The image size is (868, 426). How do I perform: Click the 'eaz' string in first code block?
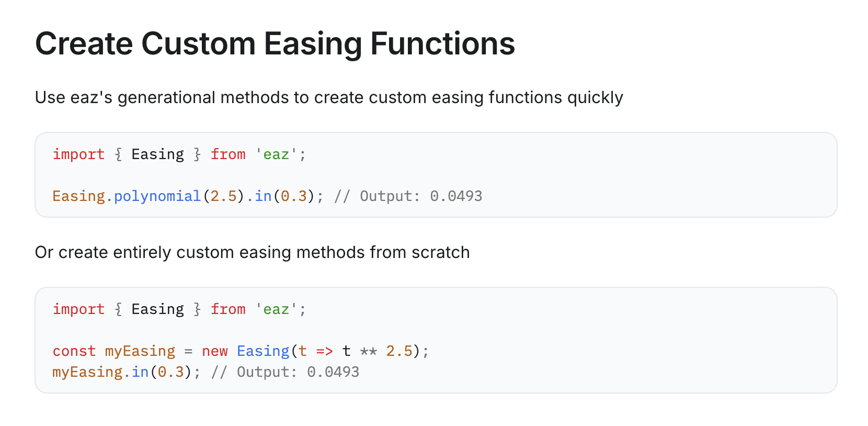[276, 154]
